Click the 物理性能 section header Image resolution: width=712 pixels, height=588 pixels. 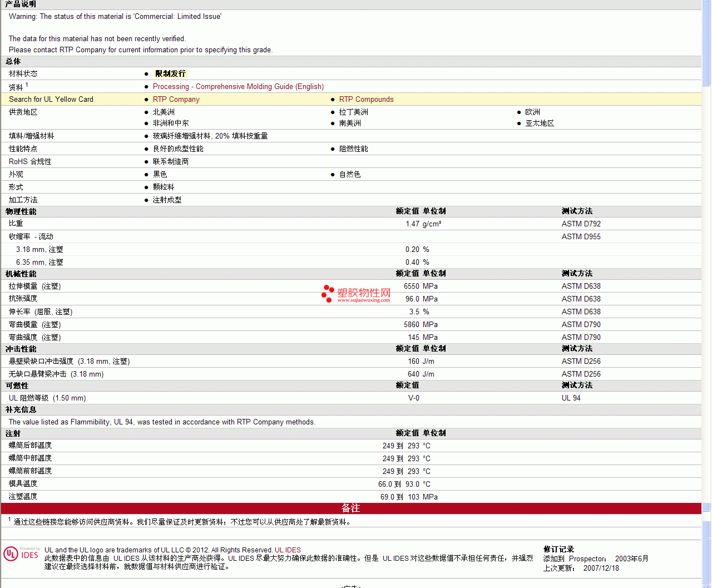21,211
